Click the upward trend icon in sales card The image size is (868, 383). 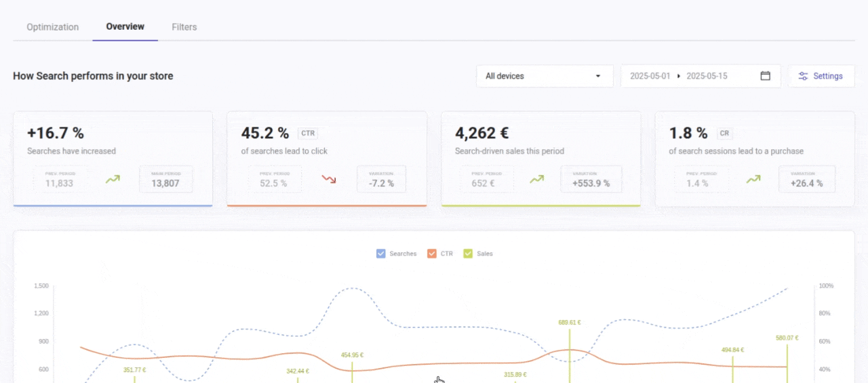point(537,180)
